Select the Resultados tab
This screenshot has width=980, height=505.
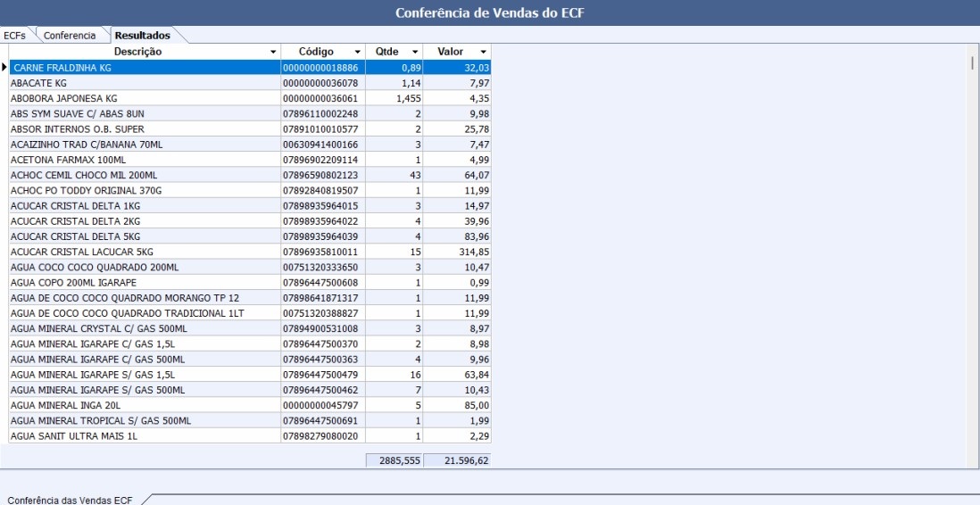click(142, 36)
